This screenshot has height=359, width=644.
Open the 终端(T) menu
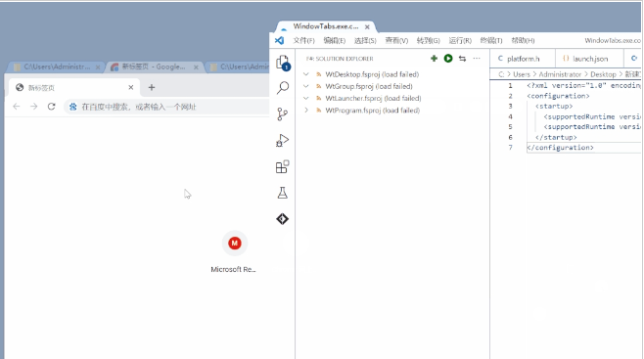coord(491,40)
